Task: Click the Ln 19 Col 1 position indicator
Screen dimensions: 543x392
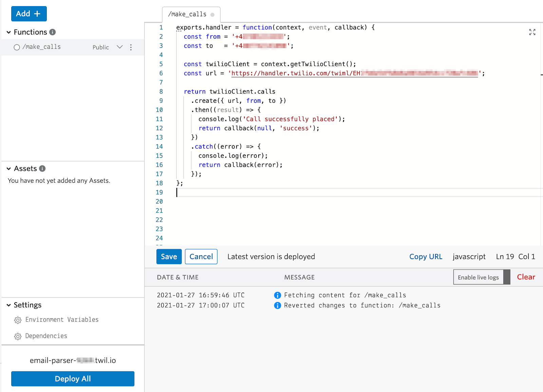Action: coord(516,257)
